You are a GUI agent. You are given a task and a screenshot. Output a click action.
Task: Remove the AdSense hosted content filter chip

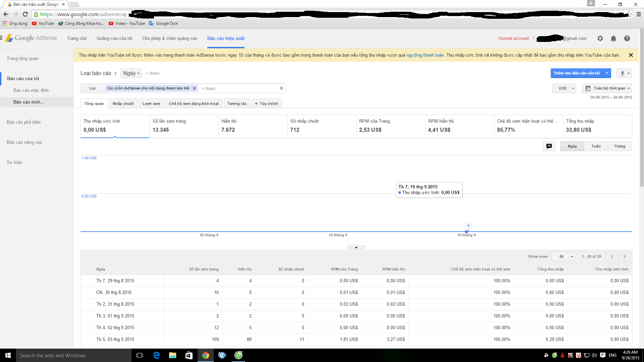pos(194,88)
